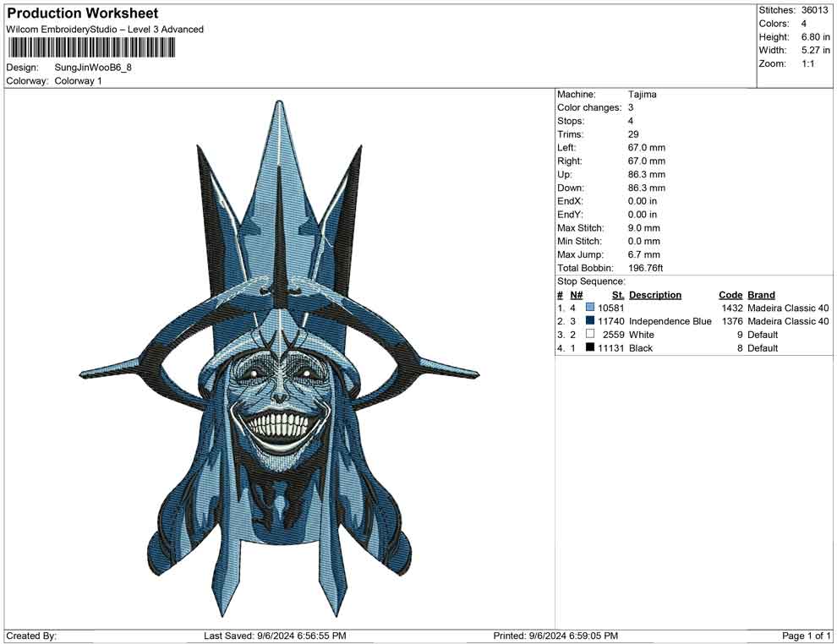
Task: Click the Production Worksheet title
Action: (x=82, y=14)
